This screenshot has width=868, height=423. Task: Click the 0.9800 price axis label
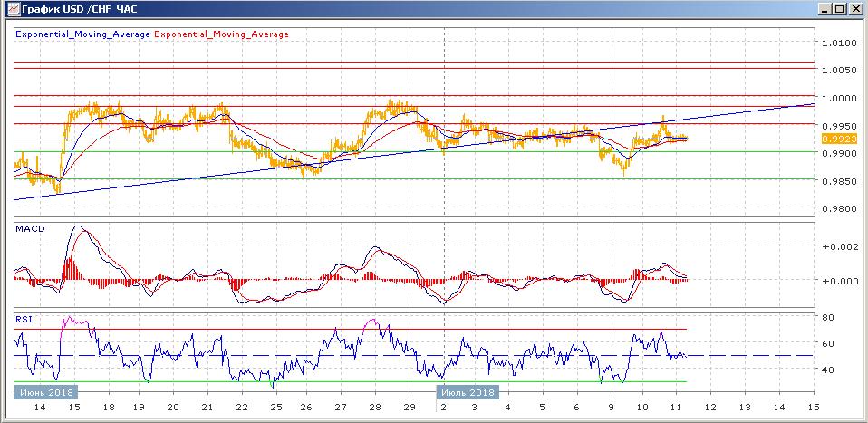pyautogui.click(x=839, y=209)
